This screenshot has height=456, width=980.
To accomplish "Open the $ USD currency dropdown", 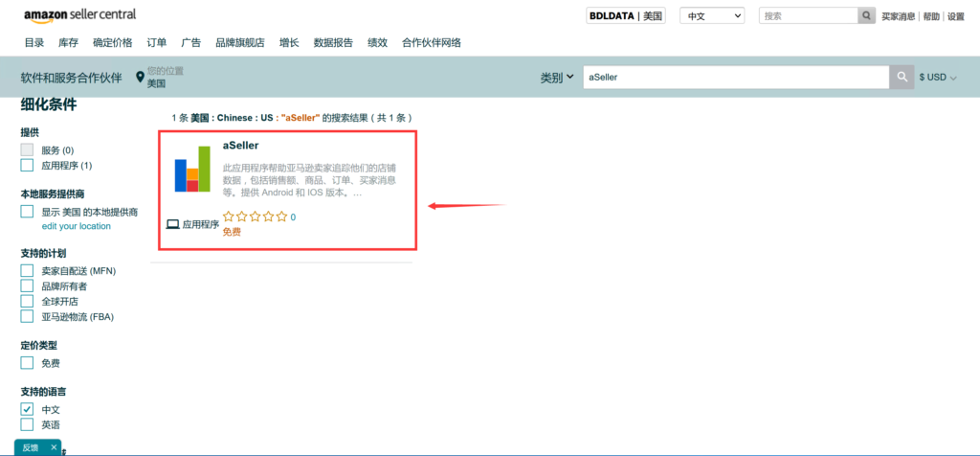I will click(x=938, y=78).
